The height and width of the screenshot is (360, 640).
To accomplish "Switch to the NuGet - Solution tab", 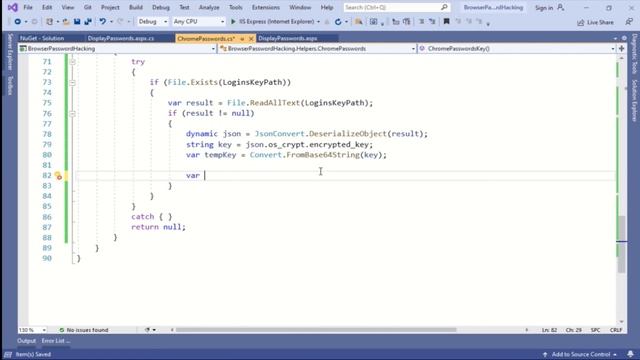I will coord(42,38).
